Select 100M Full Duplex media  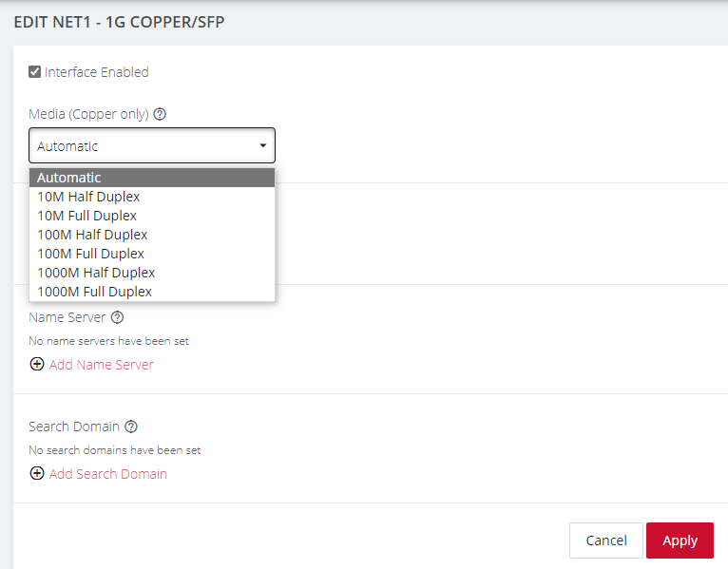click(90, 254)
